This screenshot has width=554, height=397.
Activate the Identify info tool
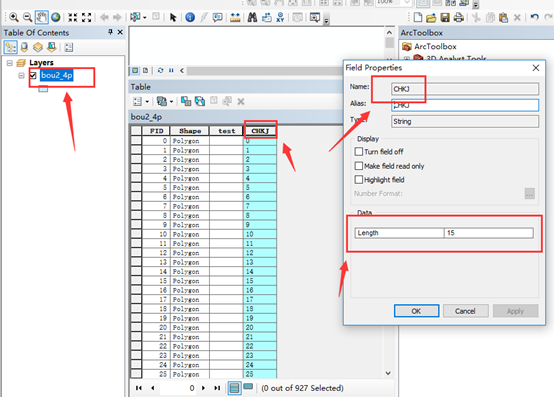point(190,17)
